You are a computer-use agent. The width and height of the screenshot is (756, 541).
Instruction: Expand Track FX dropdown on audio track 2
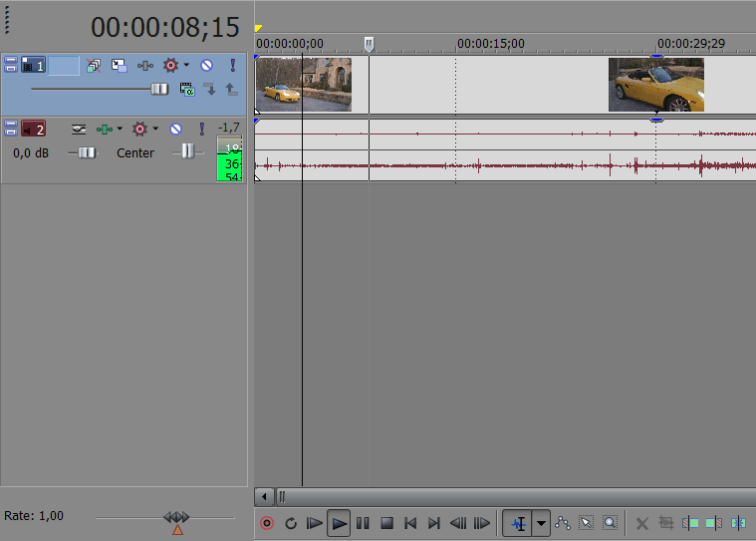[x=155, y=129]
